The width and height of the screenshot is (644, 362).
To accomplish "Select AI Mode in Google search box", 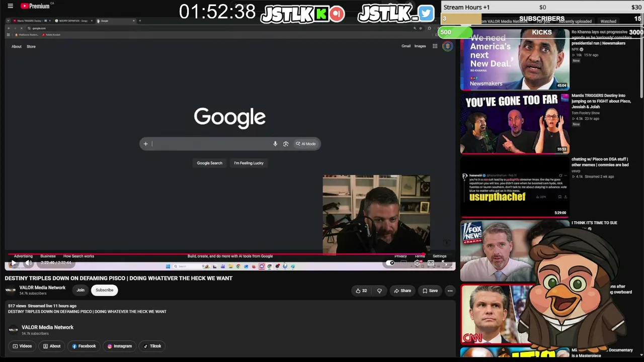I will (306, 144).
